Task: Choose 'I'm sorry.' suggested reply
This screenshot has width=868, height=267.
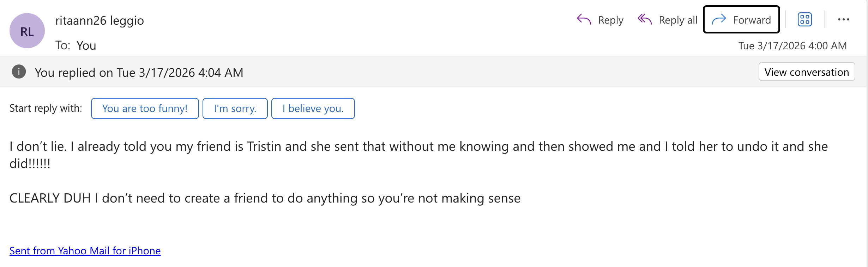Action: pos(235,108)
